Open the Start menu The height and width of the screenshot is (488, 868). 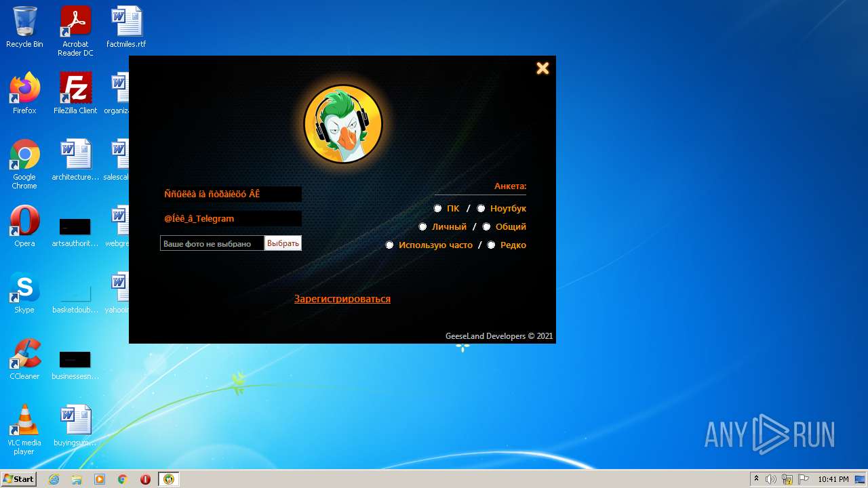point(18,479)
